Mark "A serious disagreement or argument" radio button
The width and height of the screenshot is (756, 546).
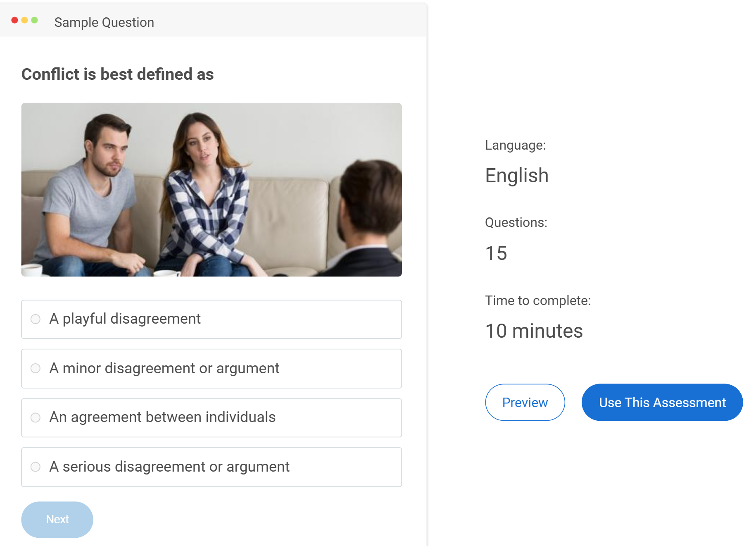coord(36,467)
